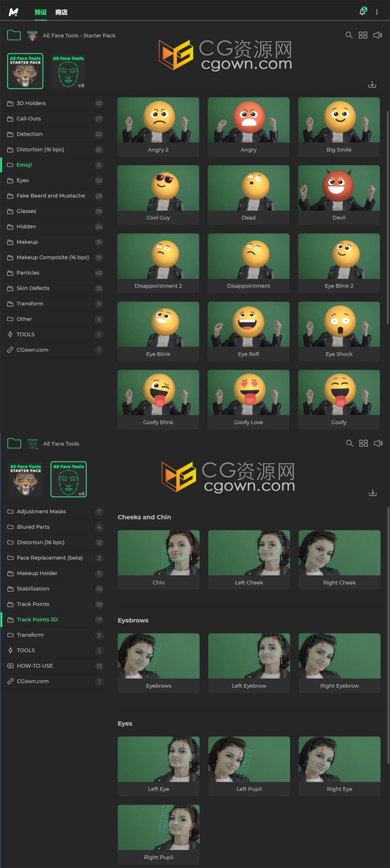The height and width of the screenshot is (868, 390).
Task: Open Makeup Composite (16 bpc) category
Action: (x=53, y=257)
